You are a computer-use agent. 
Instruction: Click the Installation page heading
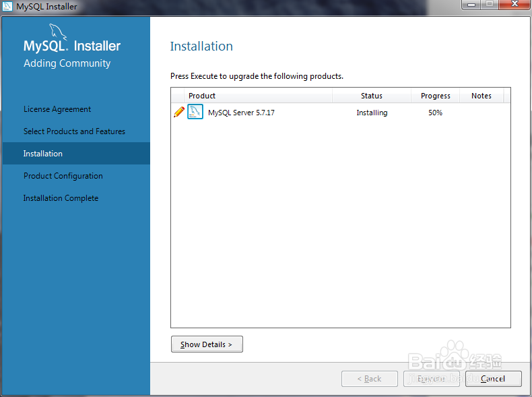click(x=201, y=47)
